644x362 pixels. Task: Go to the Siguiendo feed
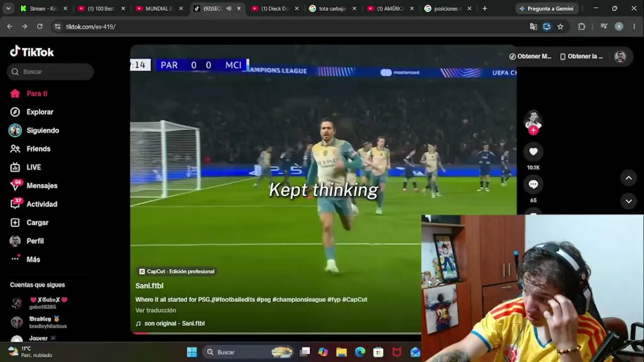34,130
